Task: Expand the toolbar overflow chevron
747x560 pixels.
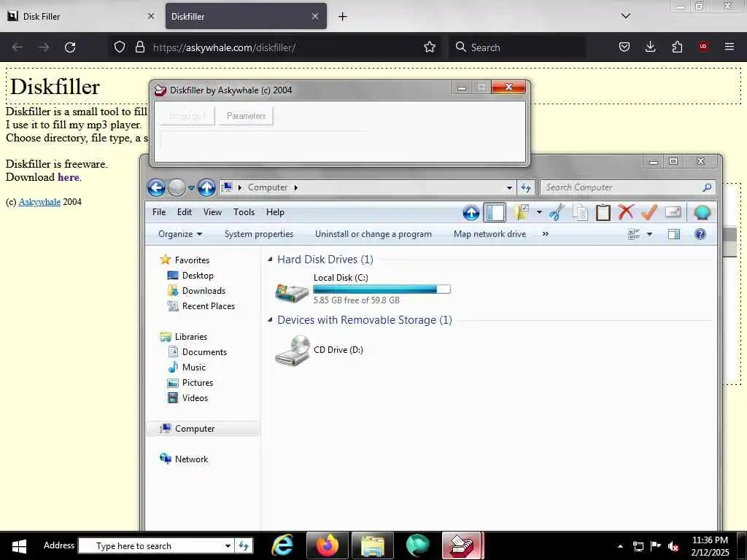Action: (x=546, y=234)
